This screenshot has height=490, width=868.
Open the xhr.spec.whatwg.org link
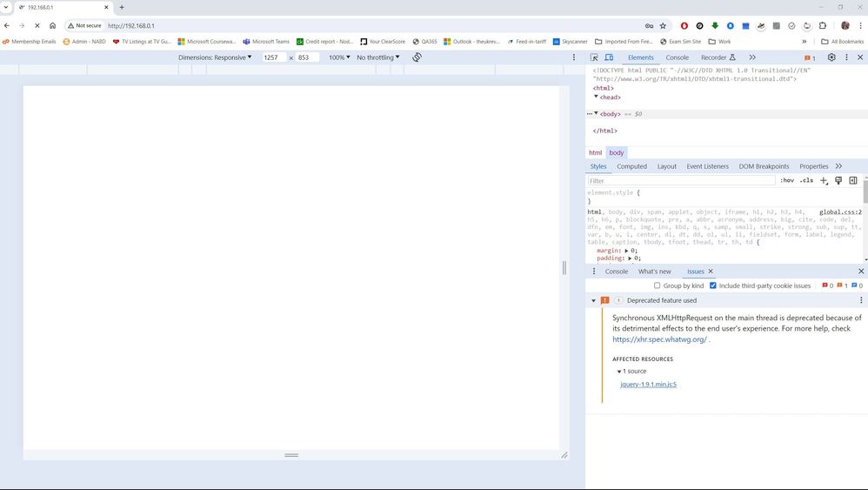point(659,339)
